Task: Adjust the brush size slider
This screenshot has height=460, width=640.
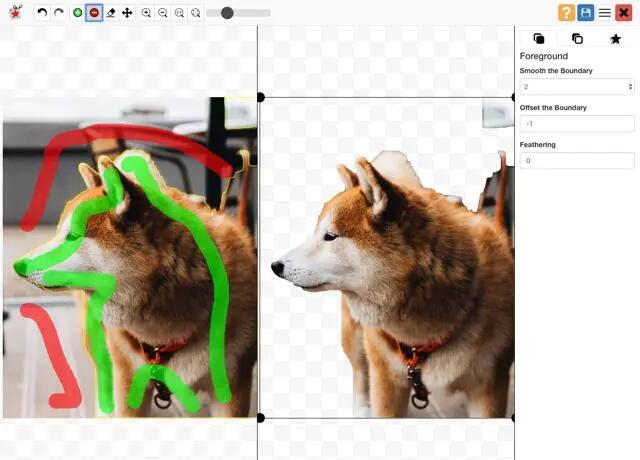Action: [x=228, y=13]
